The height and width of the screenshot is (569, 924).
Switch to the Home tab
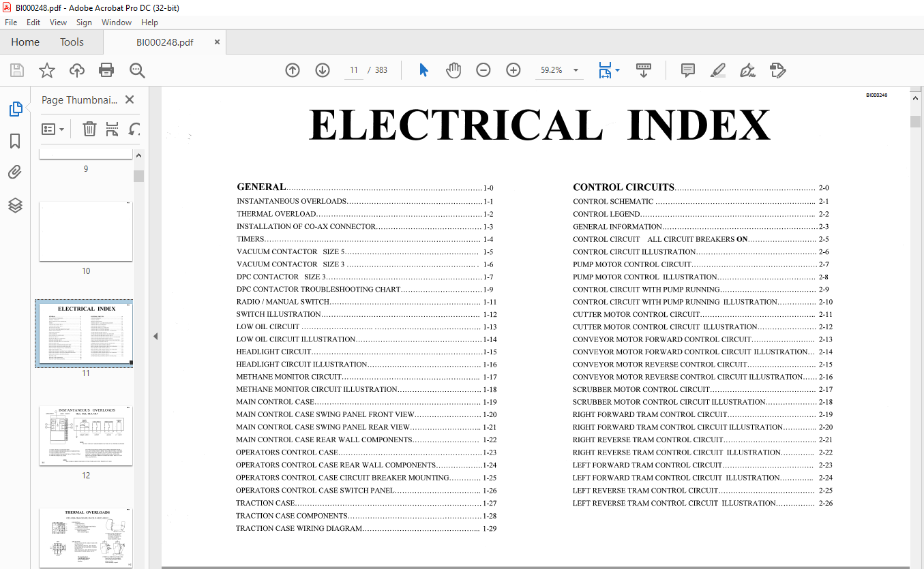coord(25,42)
